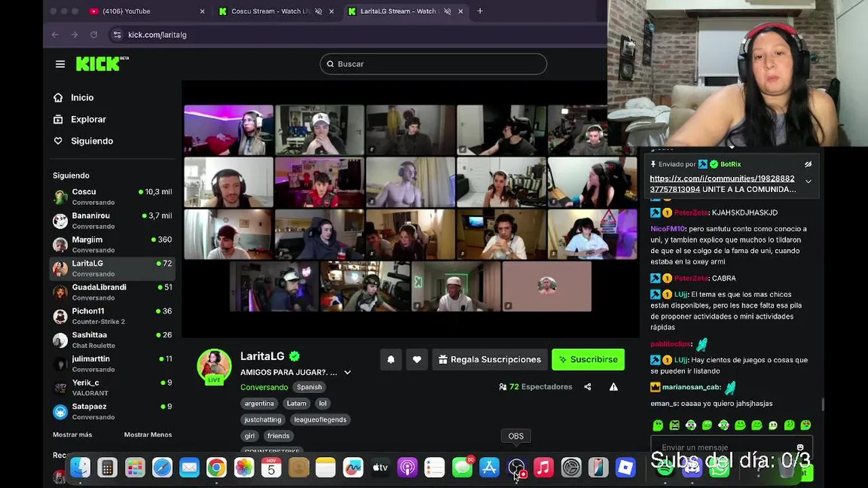Open the Conversando category link

[264, 387]
